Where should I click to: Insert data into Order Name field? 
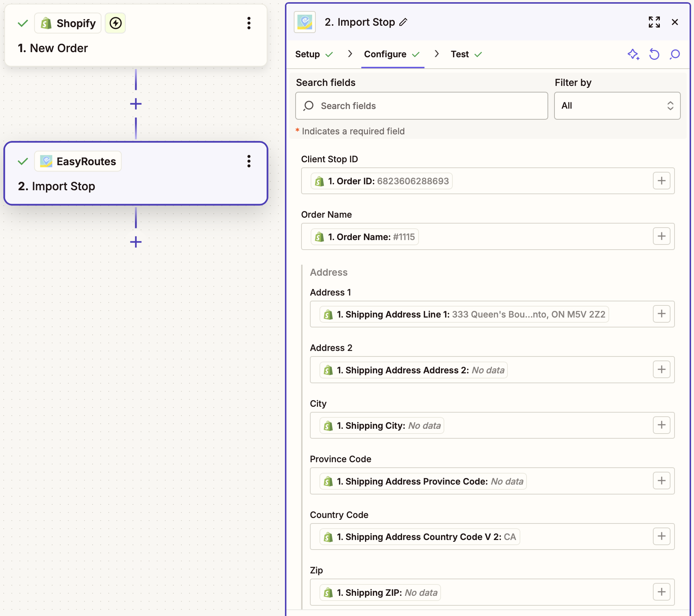point(662,236)
